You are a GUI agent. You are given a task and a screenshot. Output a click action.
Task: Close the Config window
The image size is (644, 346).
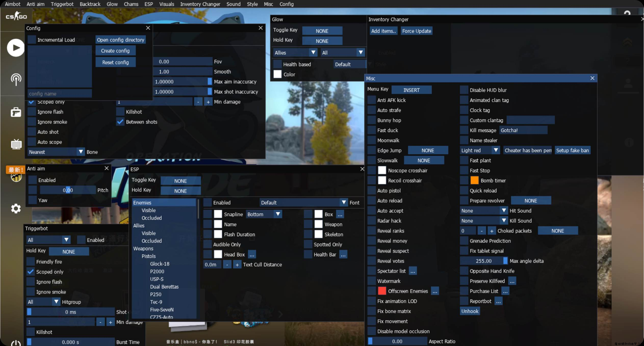148,28
